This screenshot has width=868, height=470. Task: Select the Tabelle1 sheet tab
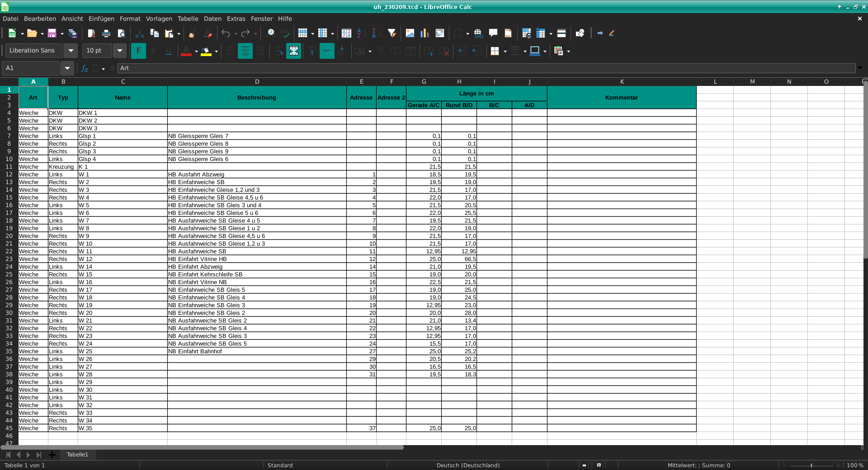tap(77, 455)
